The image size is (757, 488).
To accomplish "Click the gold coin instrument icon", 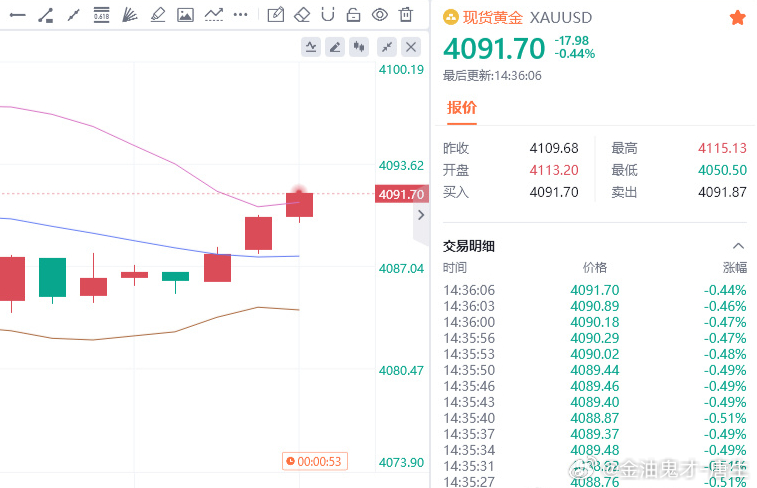I will tap(450, 18).
